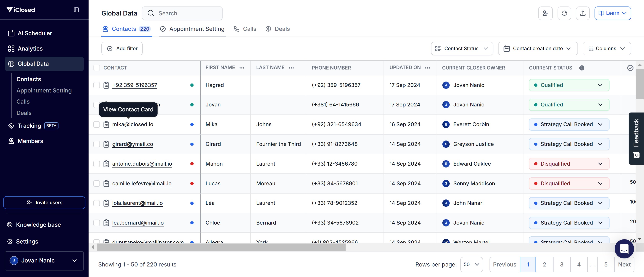
Task: Click the three dots next to First Name
Action: (242, 68)
